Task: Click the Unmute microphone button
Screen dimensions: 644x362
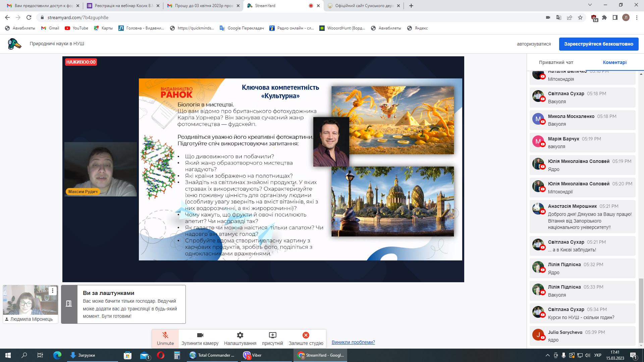Action: click(x=165, y=339)
